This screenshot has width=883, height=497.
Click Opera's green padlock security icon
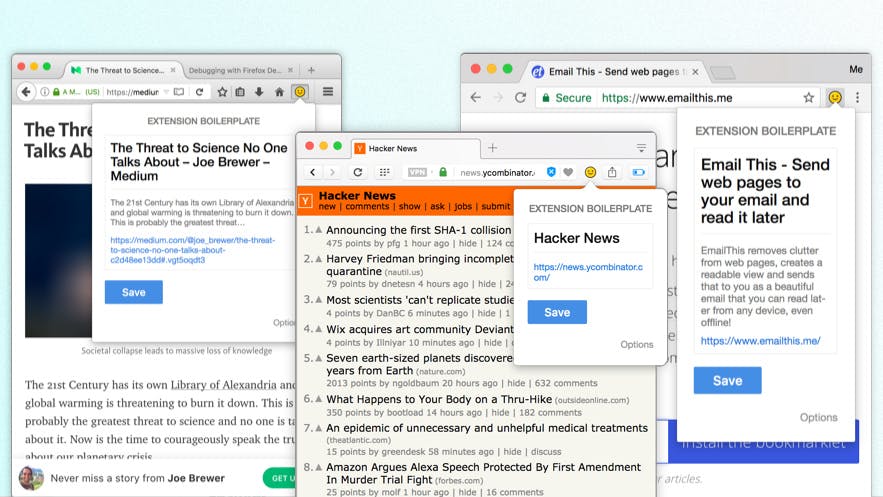pyautogui.click(x=443, y=172)
